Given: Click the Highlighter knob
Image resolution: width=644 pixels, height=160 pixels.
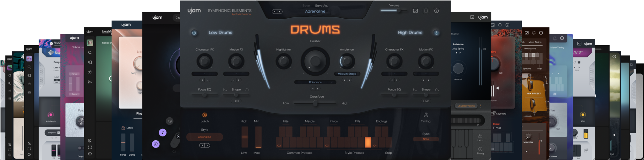Looking at the screenshot, I should point(283,61).
